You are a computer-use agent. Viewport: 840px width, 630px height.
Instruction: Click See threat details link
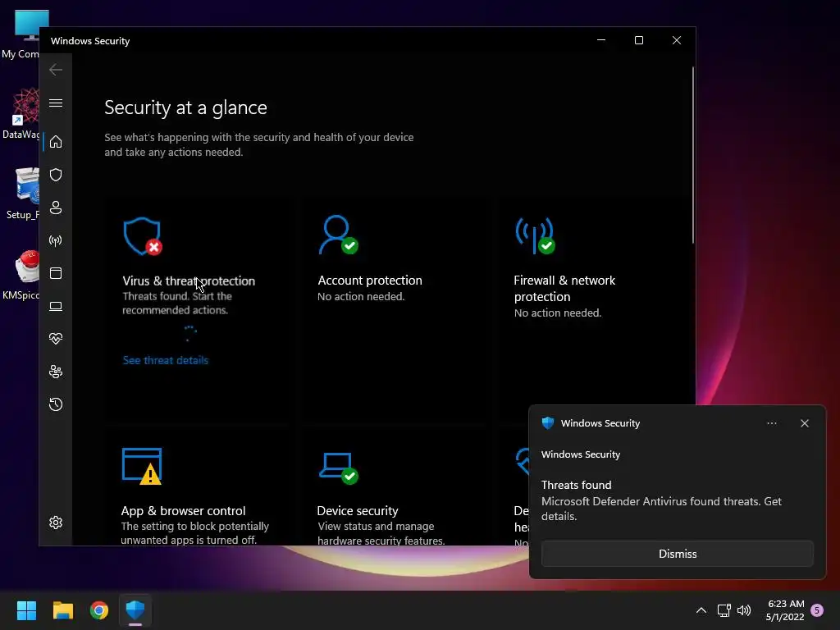[166, 360]
